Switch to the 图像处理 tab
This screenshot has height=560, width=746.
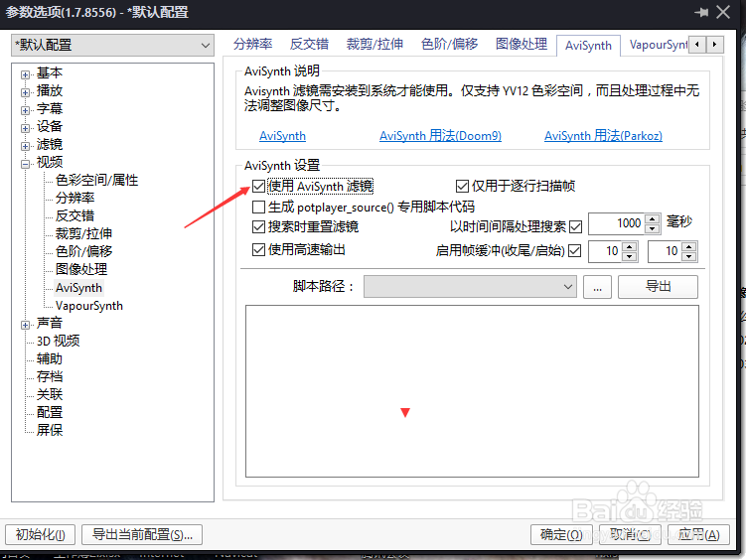pyautogui.click(x=522, y=45)
